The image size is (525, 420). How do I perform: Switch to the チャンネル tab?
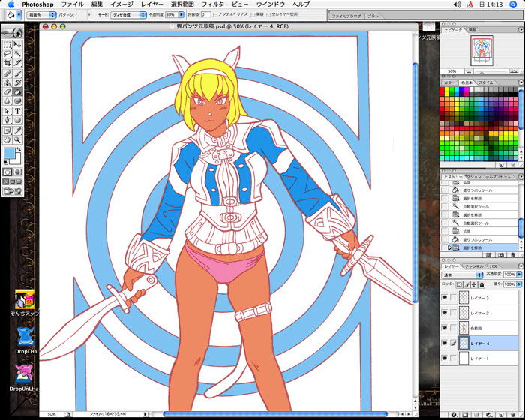click(x=475, y=265)
